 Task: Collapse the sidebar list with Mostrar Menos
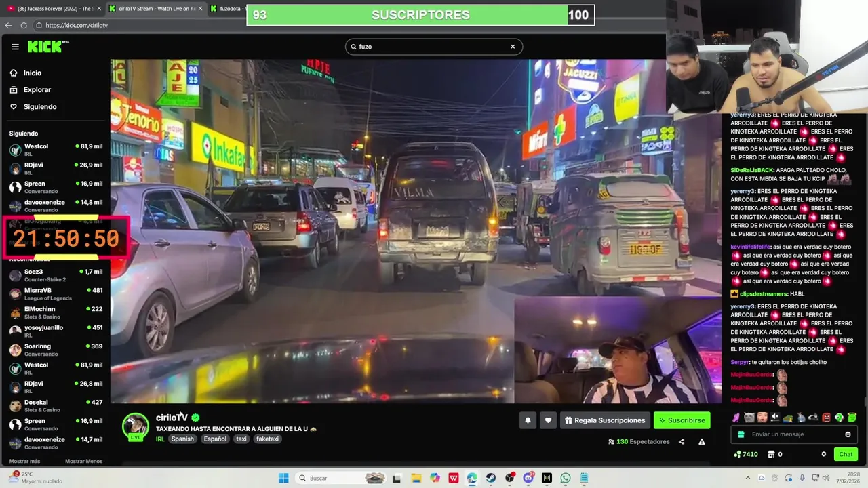point(83,462)
